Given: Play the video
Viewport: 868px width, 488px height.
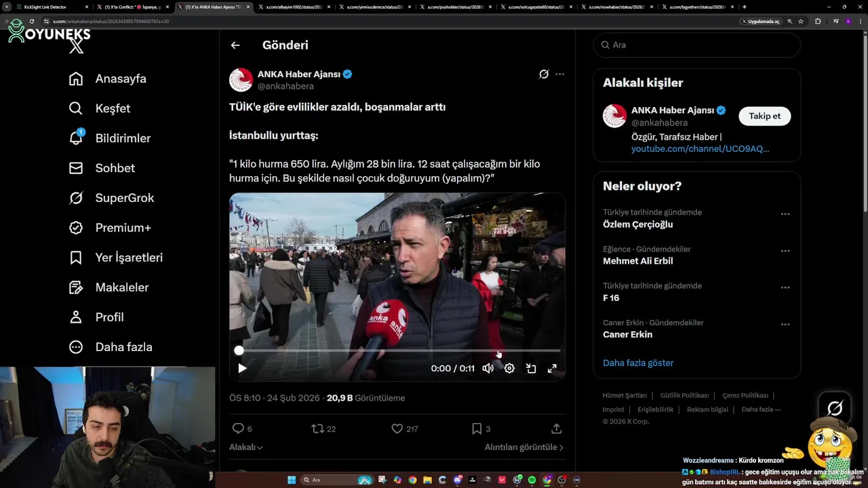Looking at the screenshot, I should pyautogui.click(x=242, y=369).
